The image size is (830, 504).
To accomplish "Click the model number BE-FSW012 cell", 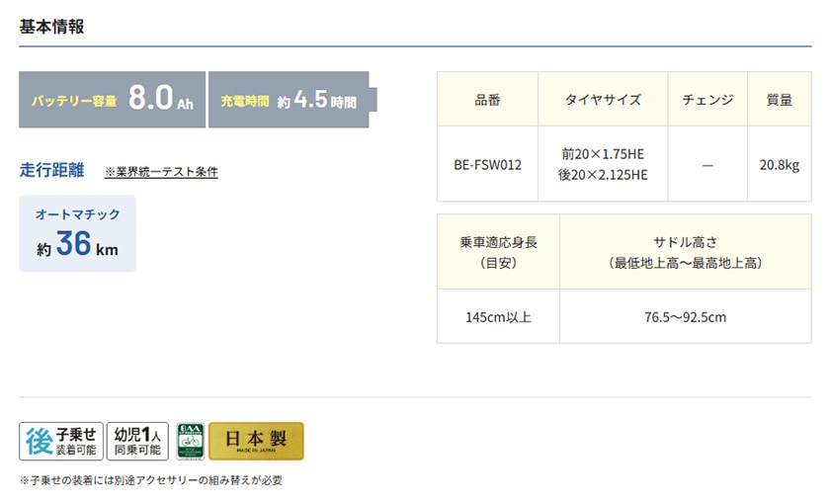I will 487,164.
